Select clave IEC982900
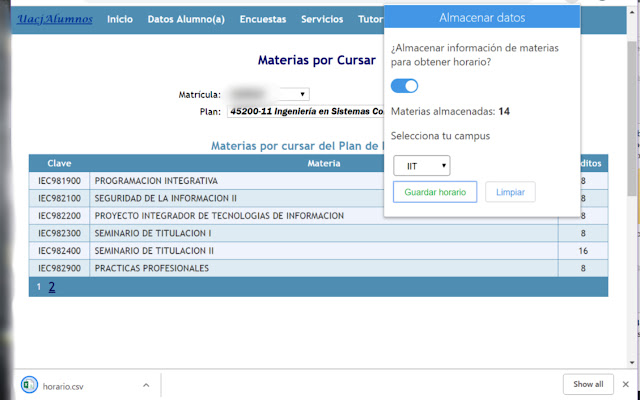The height and width of the screenshot is (400, 640). (x=59, y=269)
